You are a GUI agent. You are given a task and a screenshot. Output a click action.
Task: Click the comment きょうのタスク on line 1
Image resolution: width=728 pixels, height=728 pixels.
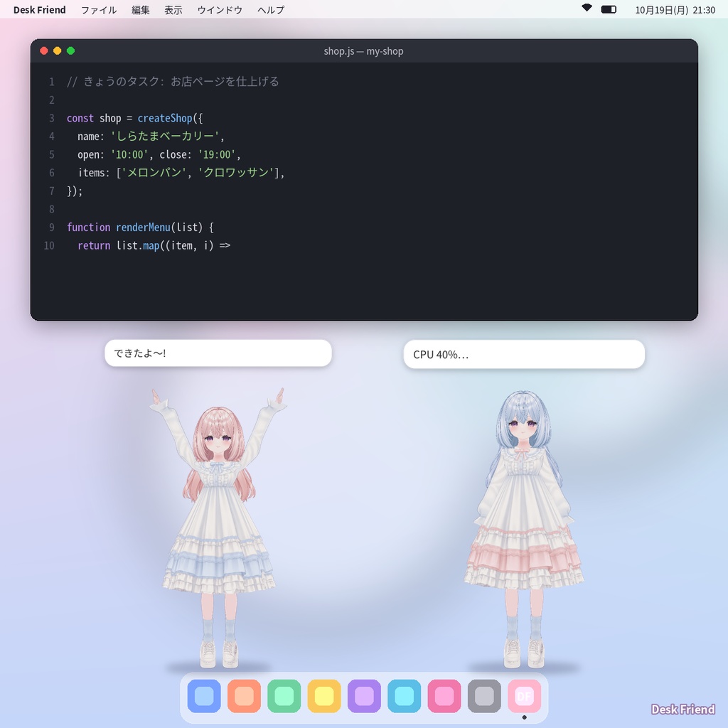(173, 82)
